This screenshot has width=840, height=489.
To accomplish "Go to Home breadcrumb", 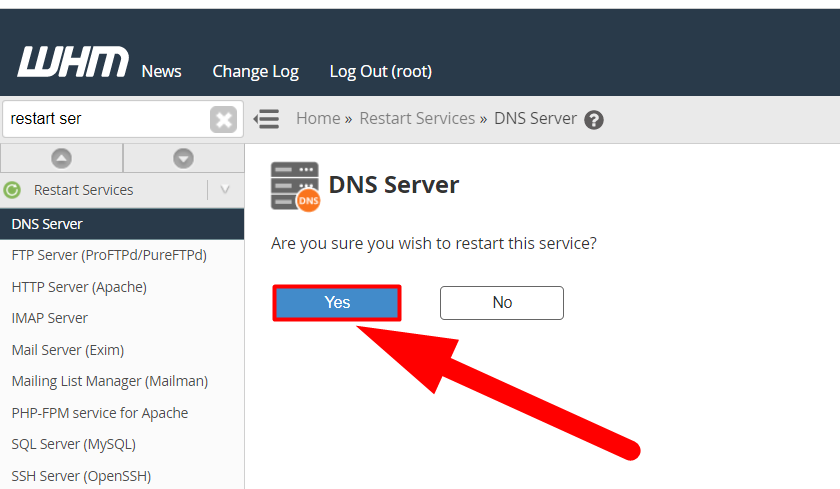I will [x=318, y=118].
